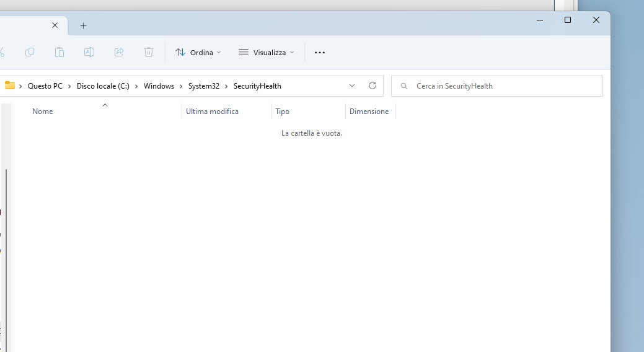Open the Visualizza view menu
This screenshot has width=644, height=352.
266,52
